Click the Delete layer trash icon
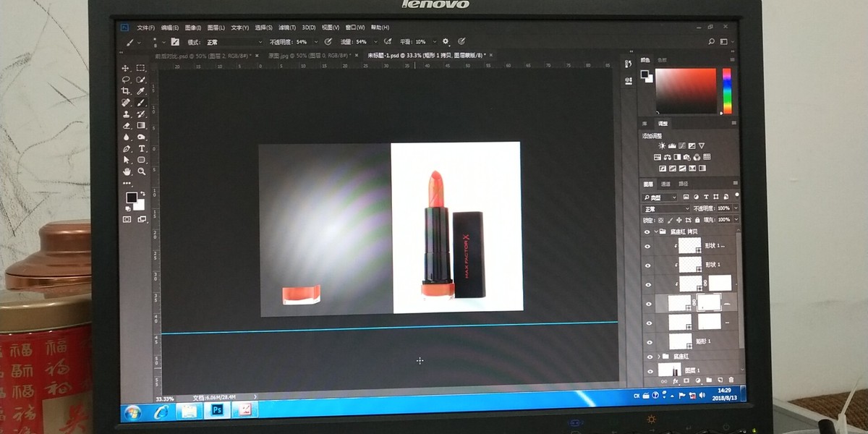The height and width of the screenshot is (434, 868). (731, 380)
